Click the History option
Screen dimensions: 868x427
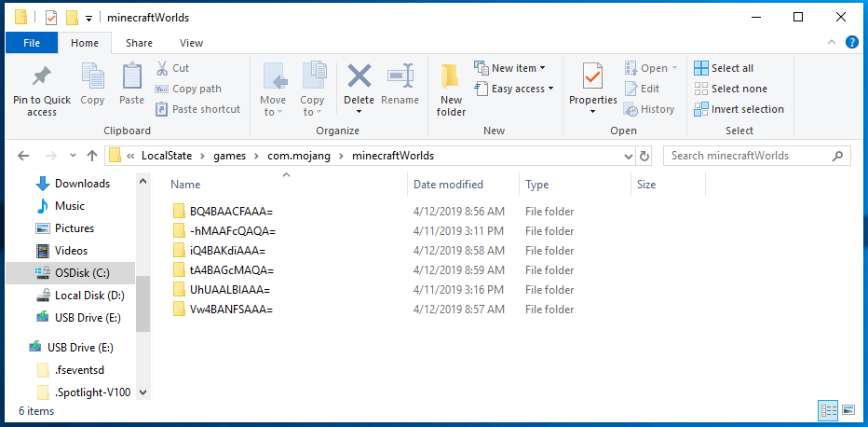(x=649, y=109)
